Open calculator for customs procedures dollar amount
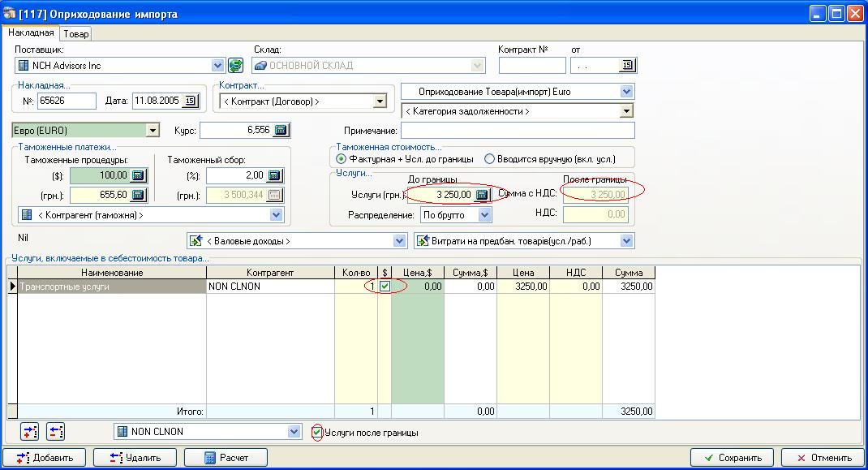This screenshot has height=470, width=868. click(138, 175)
